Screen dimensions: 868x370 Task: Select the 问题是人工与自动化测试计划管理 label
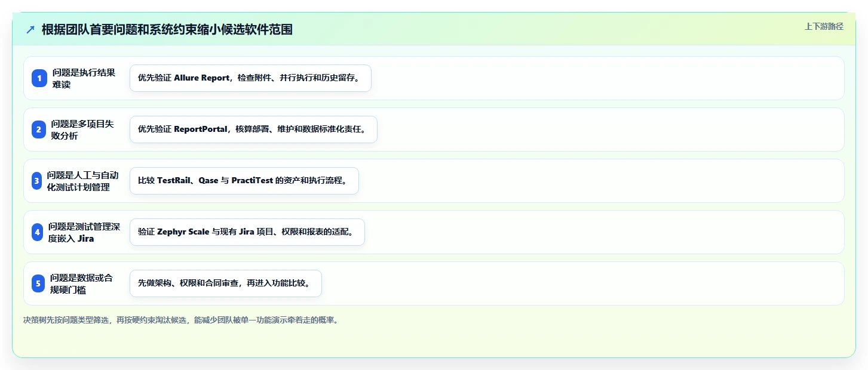[x=82, y=181]
